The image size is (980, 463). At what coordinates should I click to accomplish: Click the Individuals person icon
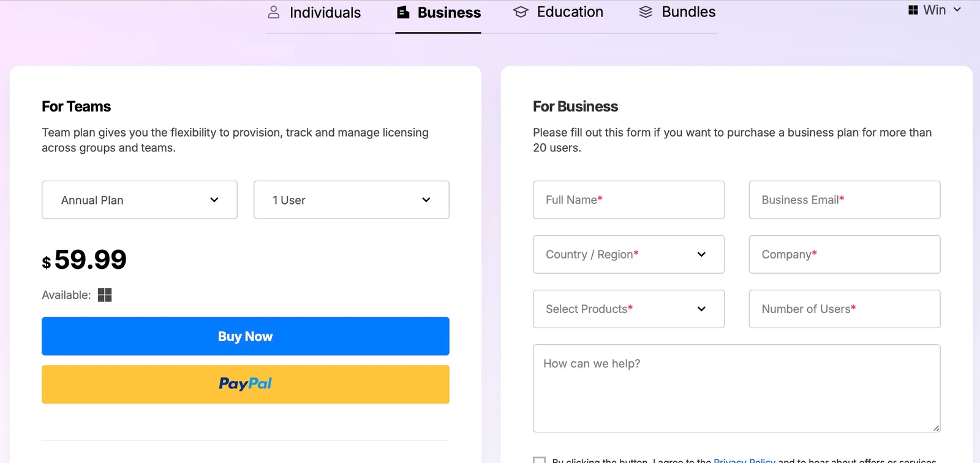[274, 12]
